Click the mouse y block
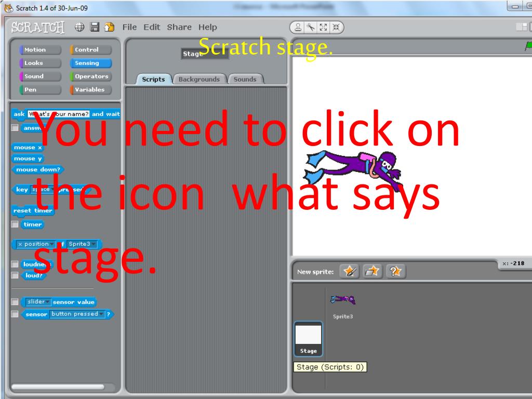Viewport: 532px width, 399px height. click(x=28, y=158)
